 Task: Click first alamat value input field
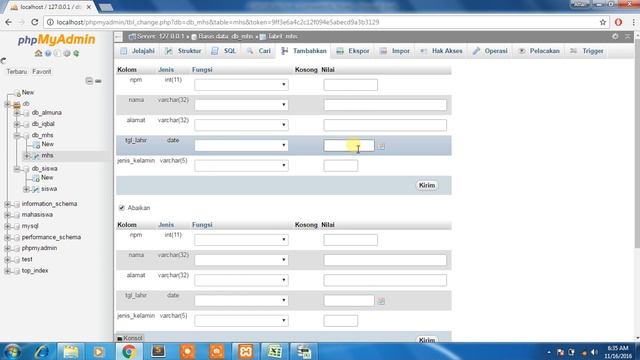[x=385, y=124]
